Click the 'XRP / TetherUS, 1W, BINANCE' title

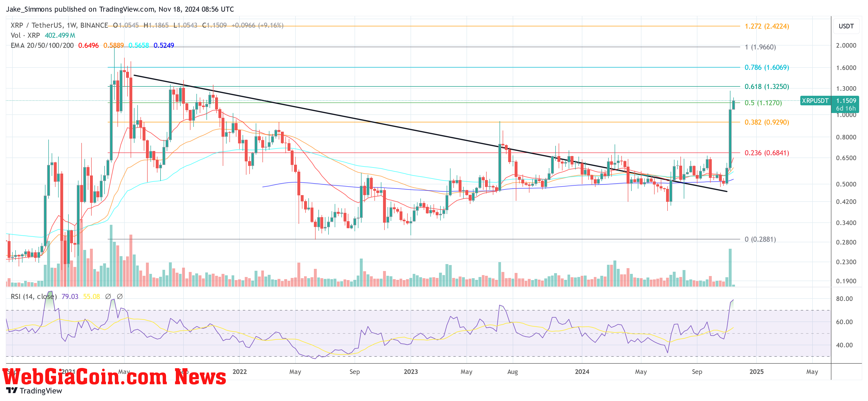pyautogui.click(x=59, y=25)
